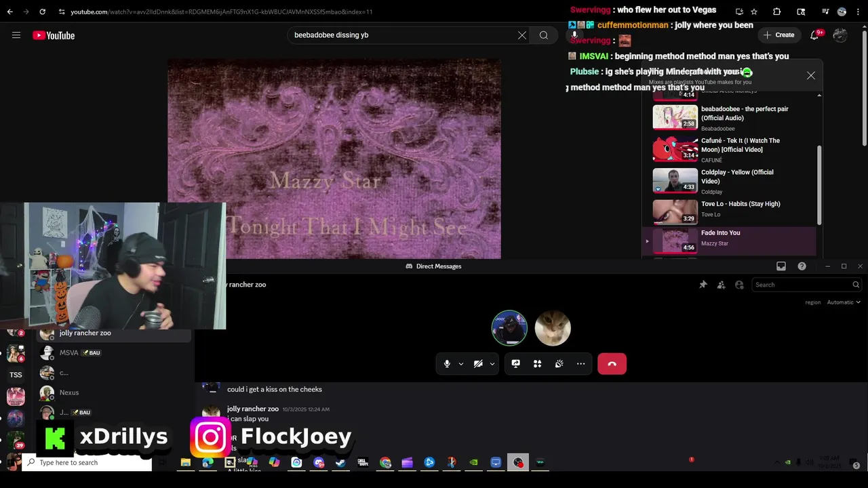Open Chrome media controls icon

(x=825, y=12)
